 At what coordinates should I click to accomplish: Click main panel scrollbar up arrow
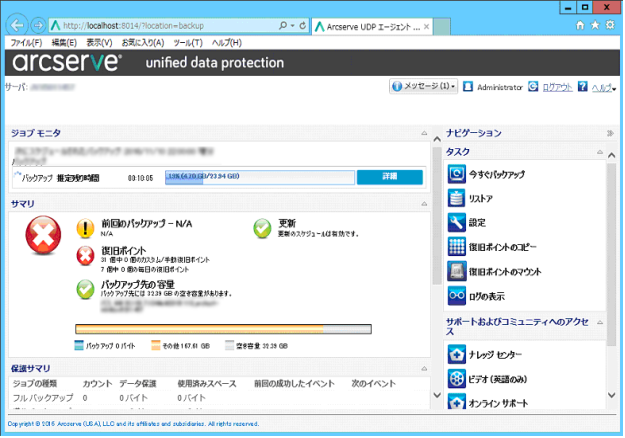click(437, 139)
